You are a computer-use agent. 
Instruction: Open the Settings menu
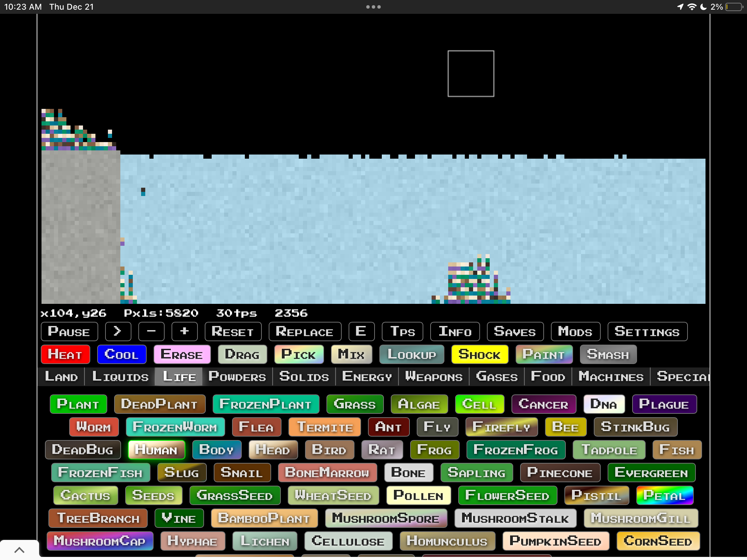pyautogui.click(x=647, y=332)
